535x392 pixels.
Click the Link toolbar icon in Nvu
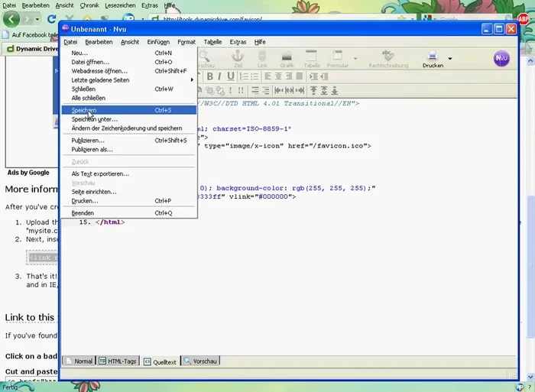click(262, 58)
